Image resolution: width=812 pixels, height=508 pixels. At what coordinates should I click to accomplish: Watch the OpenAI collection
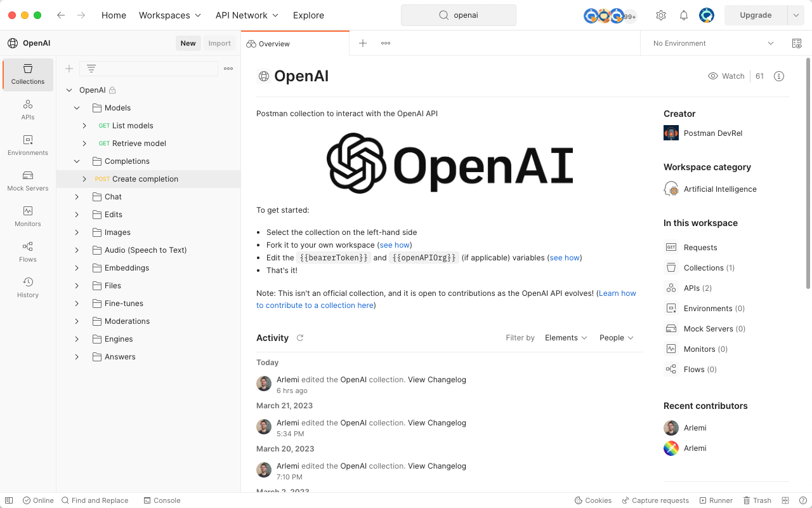[x=726, y=76]
